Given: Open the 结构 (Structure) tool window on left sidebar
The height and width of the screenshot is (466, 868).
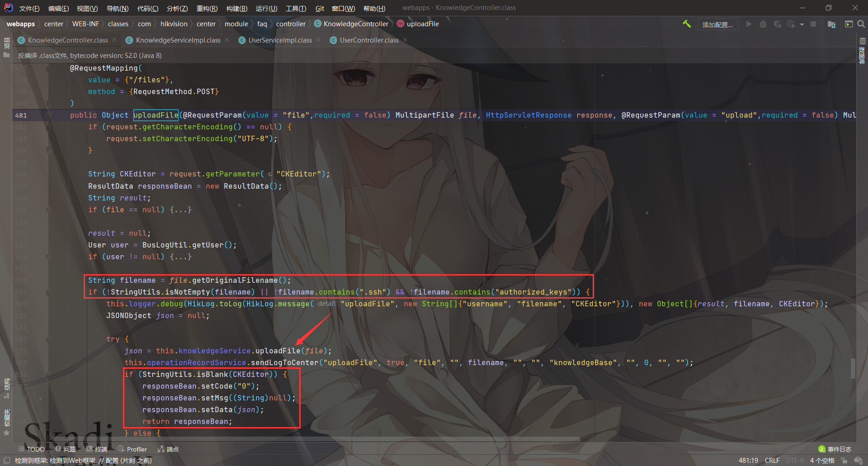Looking at the screenshot, I should click(x=6, y=388).
